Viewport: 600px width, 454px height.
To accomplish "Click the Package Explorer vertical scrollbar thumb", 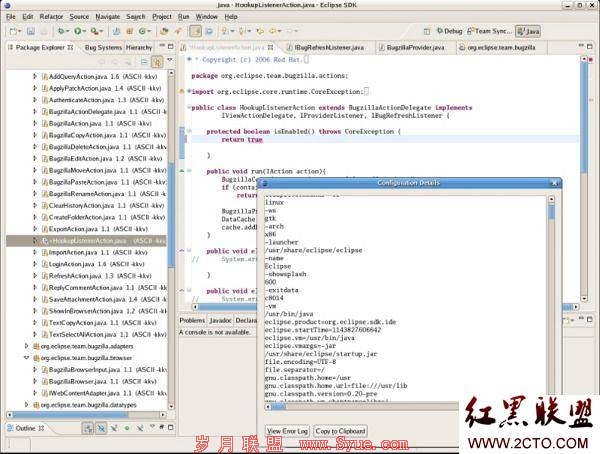I will pyautogui.click(x=171, y=214).
